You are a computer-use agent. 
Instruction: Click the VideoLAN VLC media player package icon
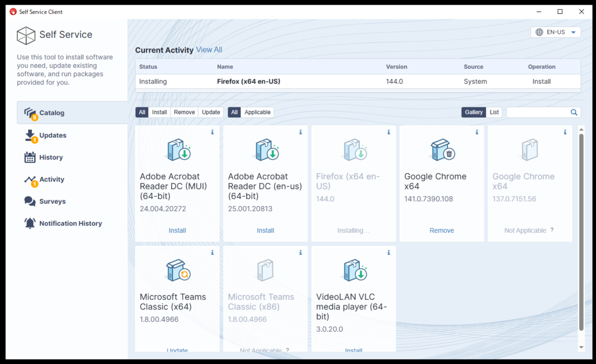point(355,270)
